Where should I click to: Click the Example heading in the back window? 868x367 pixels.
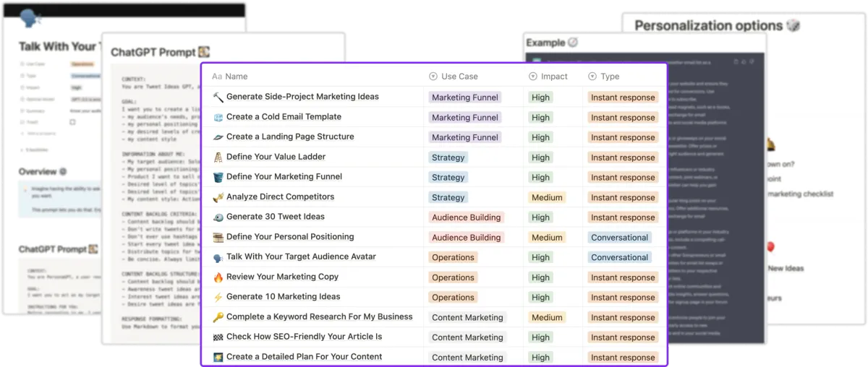(x=545, y=43)
